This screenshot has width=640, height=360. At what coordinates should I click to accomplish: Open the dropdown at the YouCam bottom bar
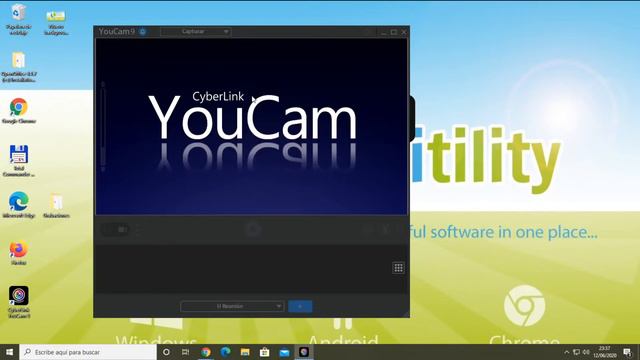[232, 306]
